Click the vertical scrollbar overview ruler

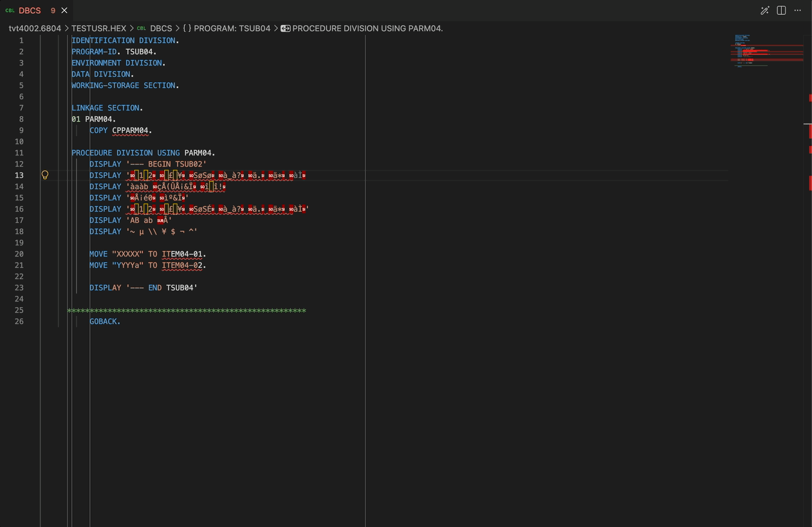(x=808, y=281)
